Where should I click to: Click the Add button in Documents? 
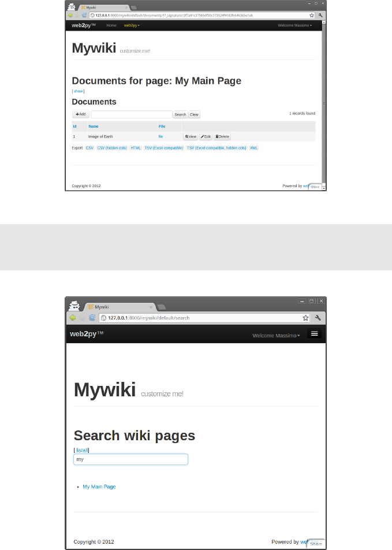click(81, 114)
